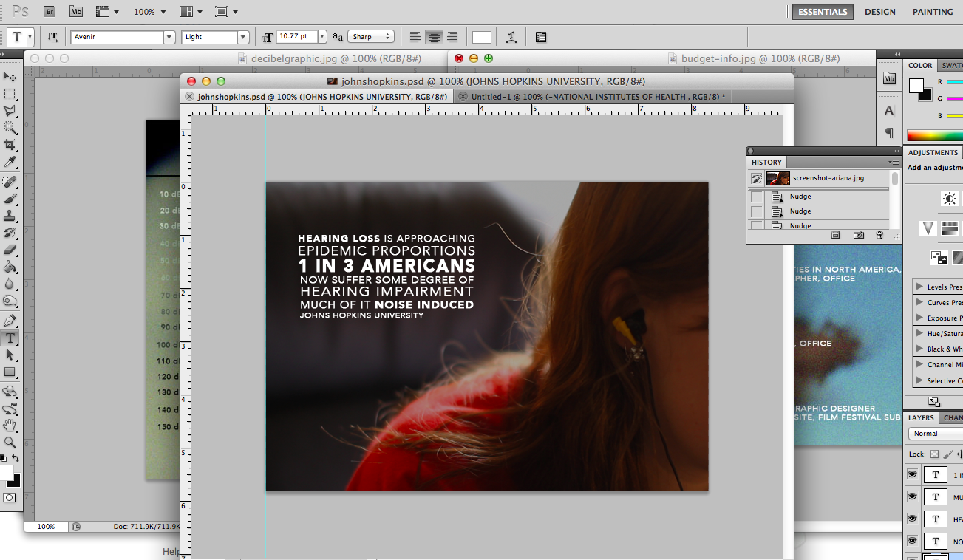This screenshot has height=560, width=963.
Task: Select the Horizontal Type tool
Action: coord(10,338)
